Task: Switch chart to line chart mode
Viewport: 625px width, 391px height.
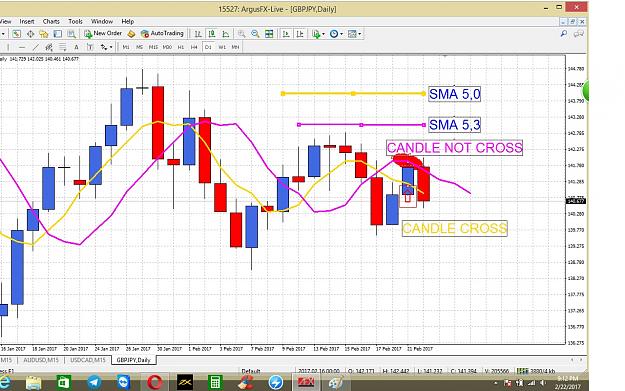Action: (226, 34)
